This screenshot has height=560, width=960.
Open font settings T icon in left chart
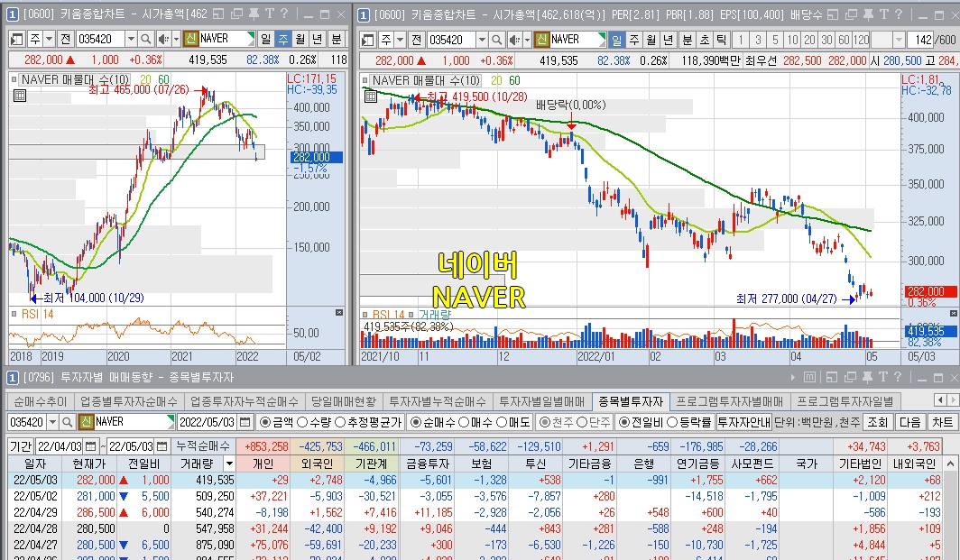pyautogui.click(x=270, y=14)
